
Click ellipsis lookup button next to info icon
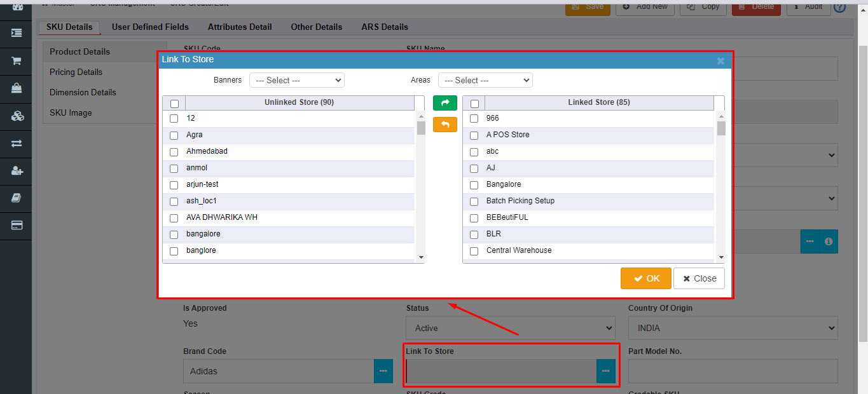click(x=809, y=241)
